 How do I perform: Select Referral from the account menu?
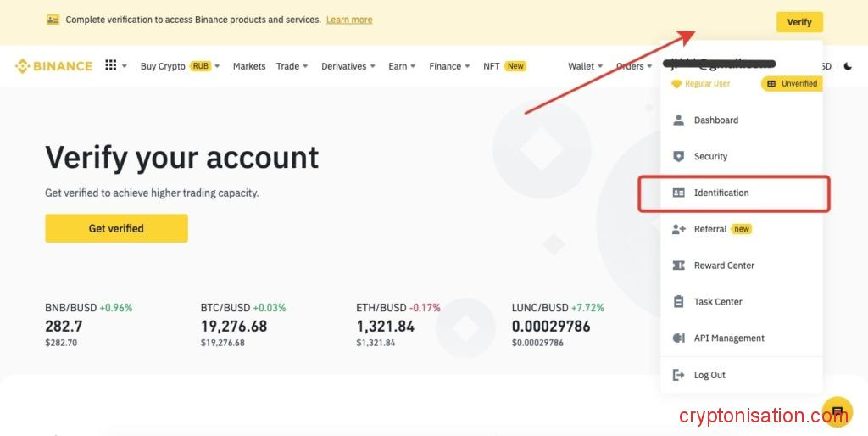pos(710,229)
